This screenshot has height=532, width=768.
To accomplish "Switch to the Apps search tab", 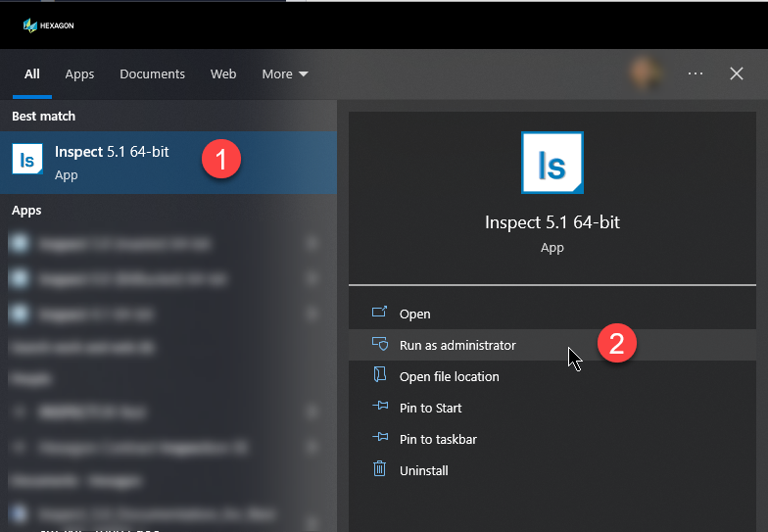I will tap(79, 74).
